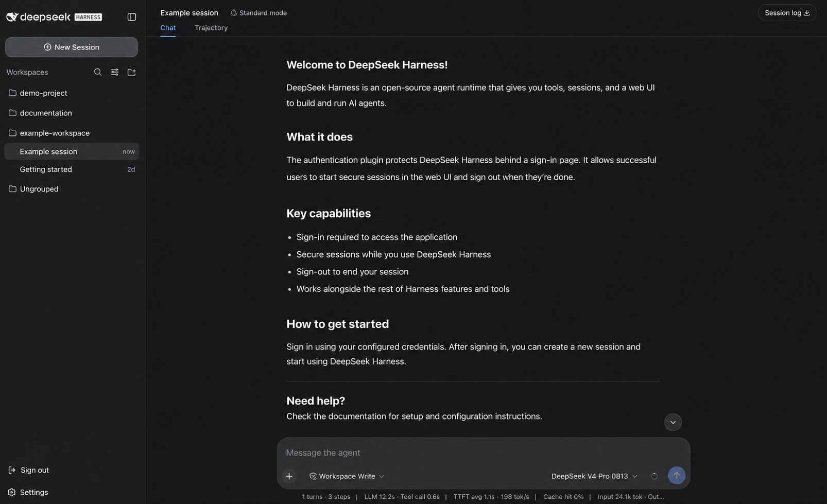The image size is (827, 504).
Task: Click the Standard mode indicator
Action: coord(259,13)
